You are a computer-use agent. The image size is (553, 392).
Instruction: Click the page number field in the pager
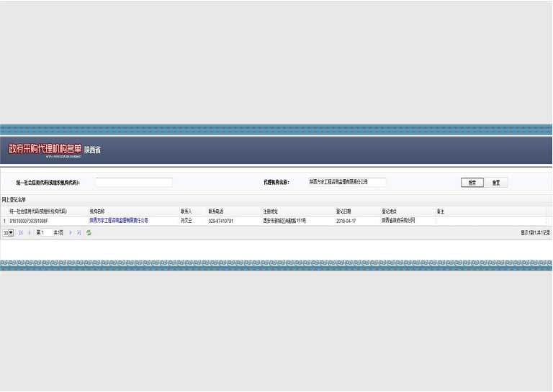click(44, 233)
